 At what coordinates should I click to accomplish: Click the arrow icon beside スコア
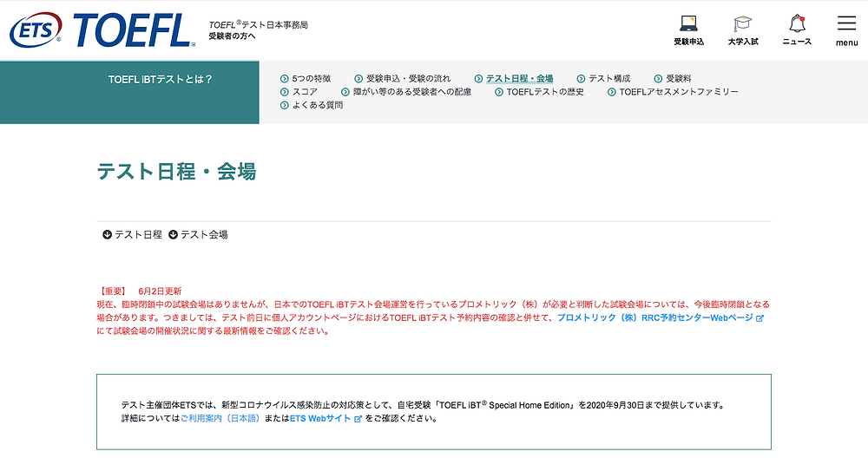285,92
